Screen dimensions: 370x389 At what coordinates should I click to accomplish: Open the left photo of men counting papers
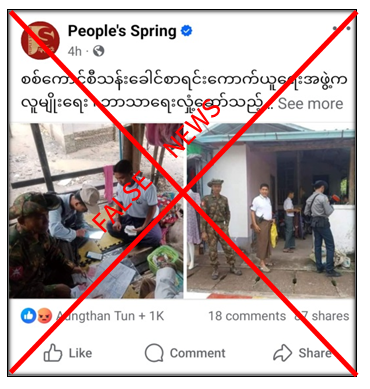click(x=96, y=211)
